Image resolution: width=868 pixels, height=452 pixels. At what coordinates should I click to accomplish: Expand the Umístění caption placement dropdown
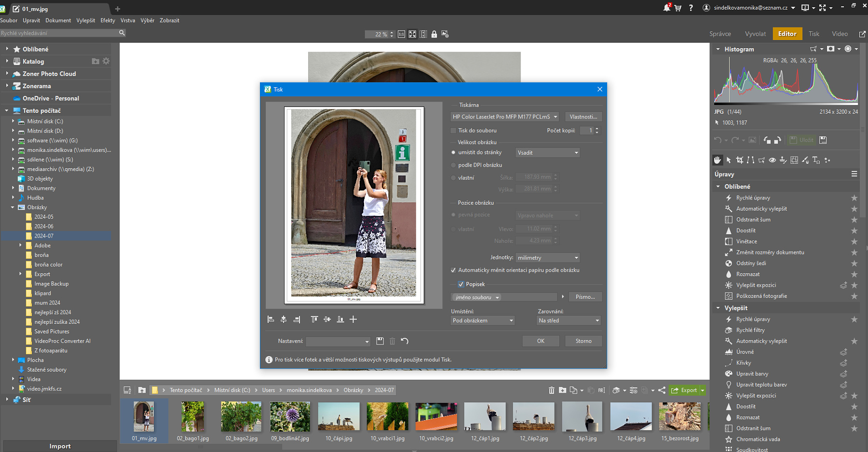(x=482, y=320)
